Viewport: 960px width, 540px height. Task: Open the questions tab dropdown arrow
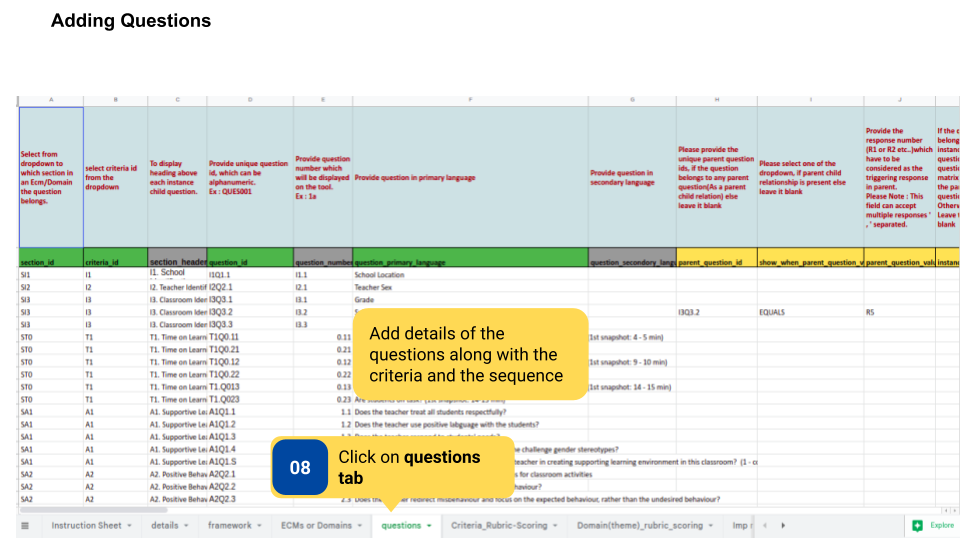tap(429, 525)
